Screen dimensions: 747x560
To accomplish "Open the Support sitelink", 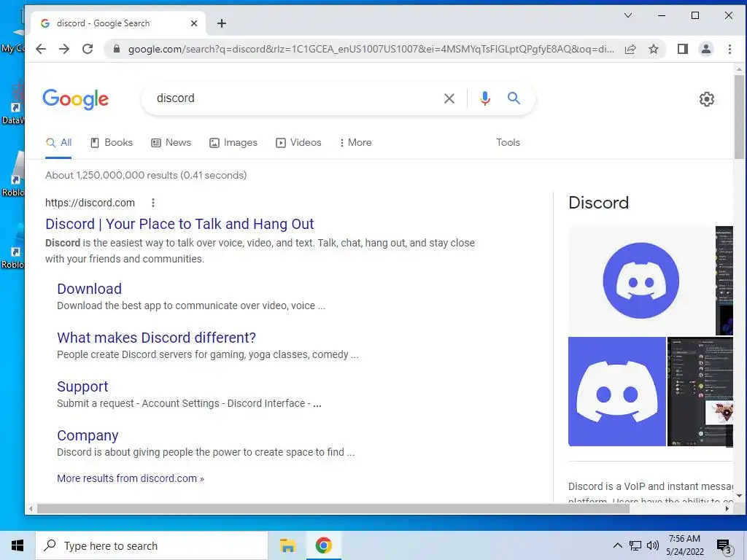I will coord(82,386).
